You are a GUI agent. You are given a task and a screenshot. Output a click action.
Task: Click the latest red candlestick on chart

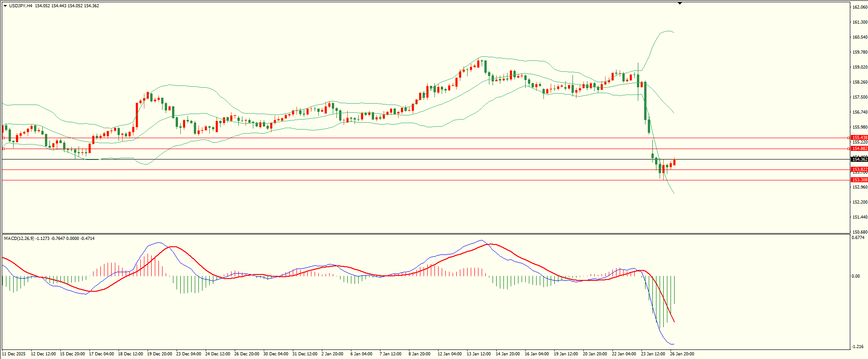point(674,162)
